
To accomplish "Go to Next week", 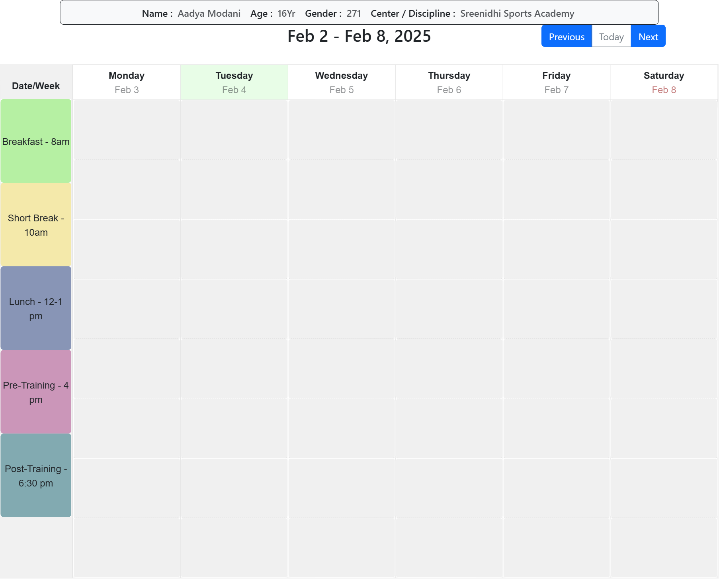I will point(648,36).
